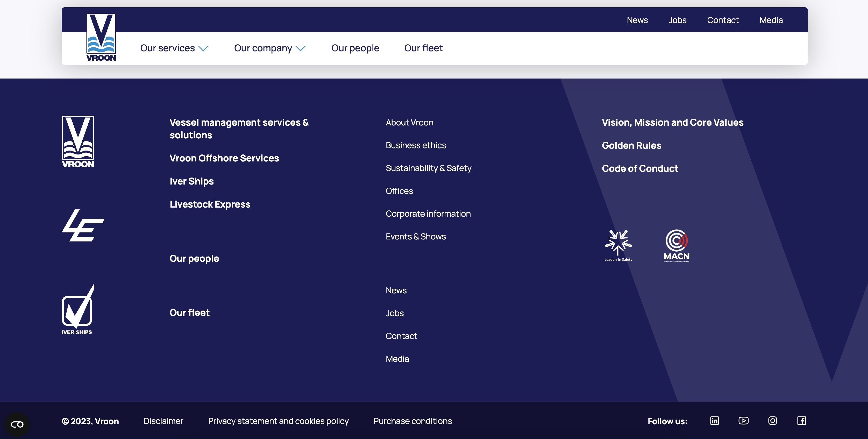Viewport: 868px width, 439px height.
Task: Click the Iver Ships checkmark logo
Action: [x=77, y=309]
